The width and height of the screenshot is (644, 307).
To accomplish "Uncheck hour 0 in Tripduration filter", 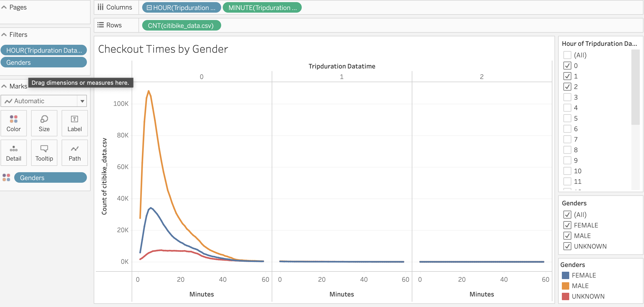I will (x=567, y=66).
